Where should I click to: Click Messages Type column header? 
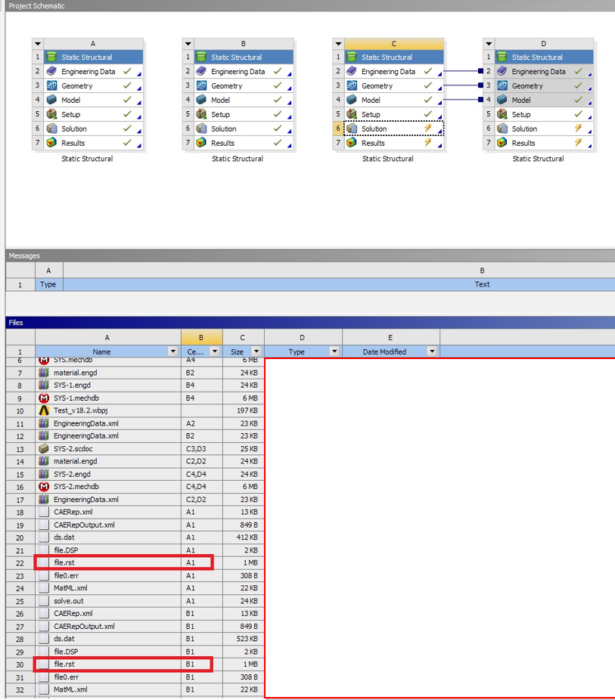point(48,284)
